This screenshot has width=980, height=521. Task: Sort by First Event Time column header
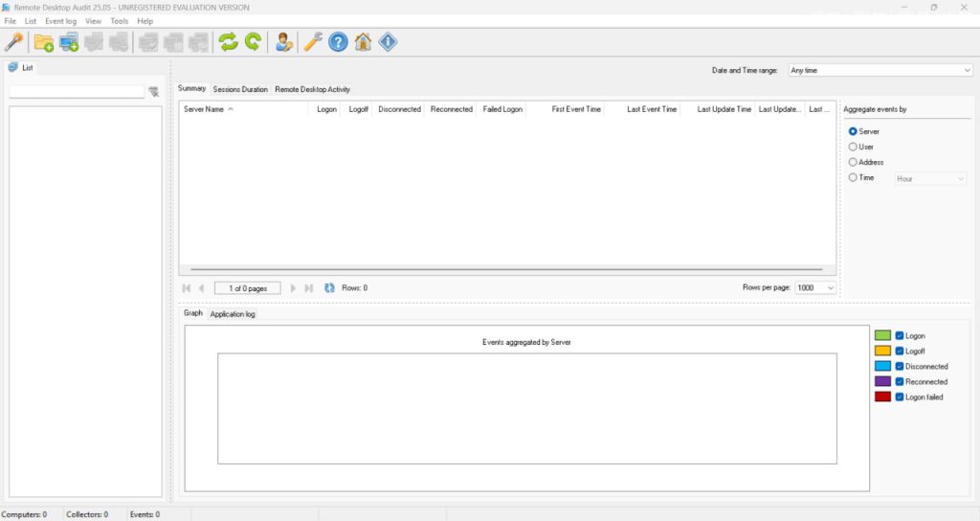click(567, 109)
